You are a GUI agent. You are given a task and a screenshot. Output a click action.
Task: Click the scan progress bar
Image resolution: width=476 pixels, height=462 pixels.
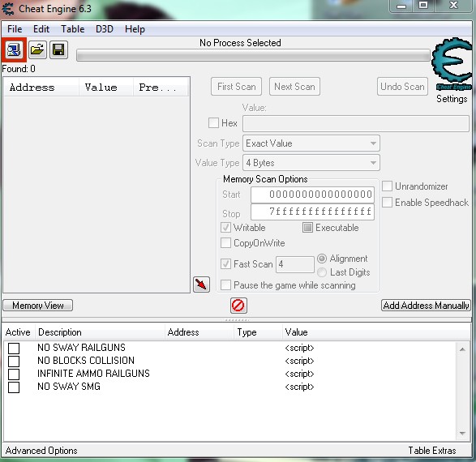[x=253, y=56]
